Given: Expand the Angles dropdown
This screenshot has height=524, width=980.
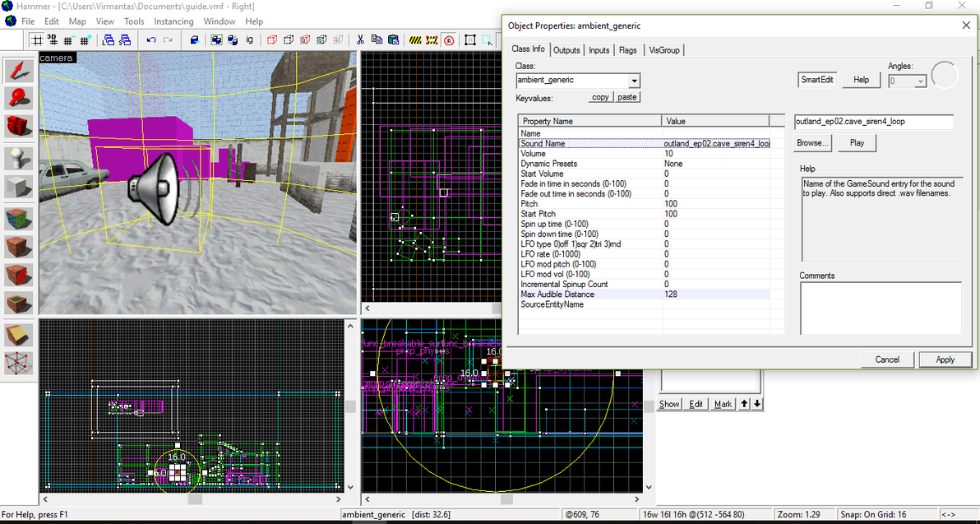Looking at the screenshot, I should (x=920, y=81).
